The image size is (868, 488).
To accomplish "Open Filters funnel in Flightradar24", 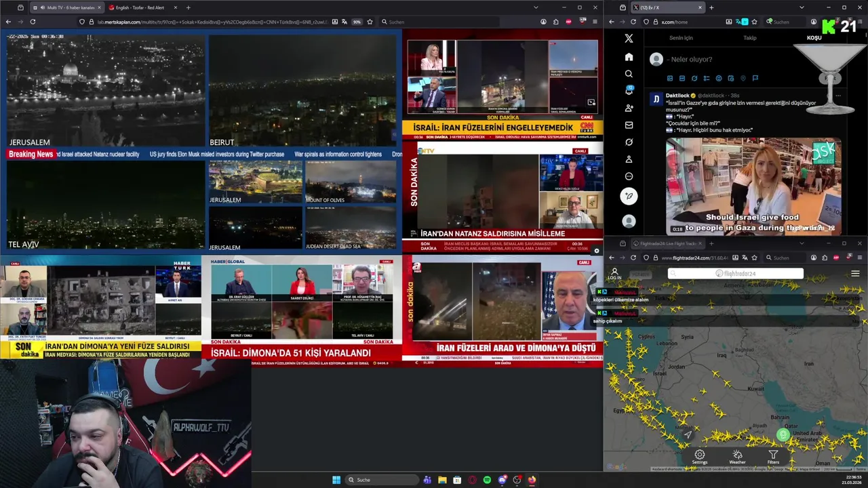I will tap(773, 457).
